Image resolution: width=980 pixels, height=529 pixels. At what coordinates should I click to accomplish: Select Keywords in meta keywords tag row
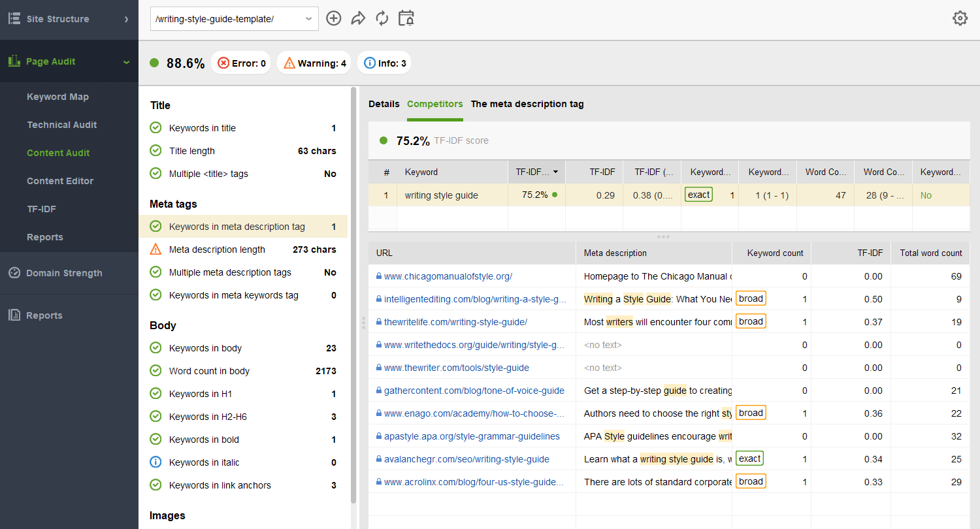(243, 295)
